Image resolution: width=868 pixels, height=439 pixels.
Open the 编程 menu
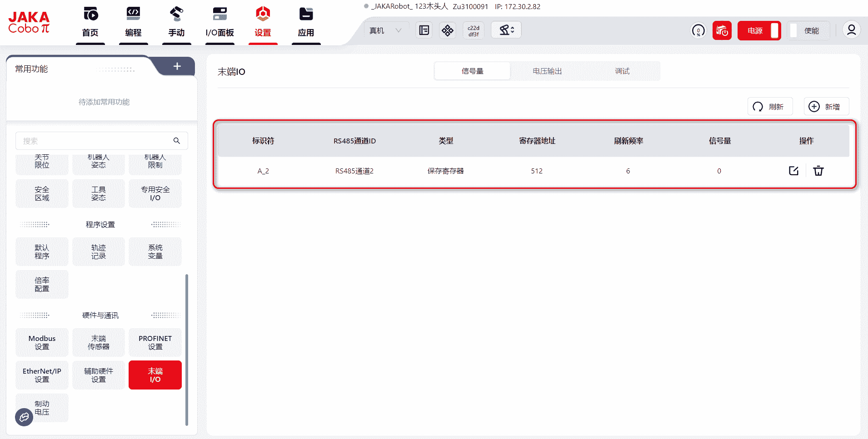[x=133, y=23]
